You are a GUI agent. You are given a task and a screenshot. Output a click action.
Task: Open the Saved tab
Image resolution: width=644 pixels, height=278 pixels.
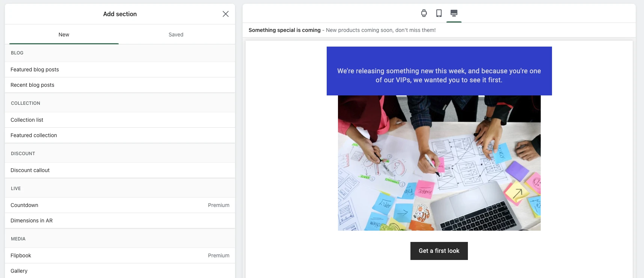(176, 35)
